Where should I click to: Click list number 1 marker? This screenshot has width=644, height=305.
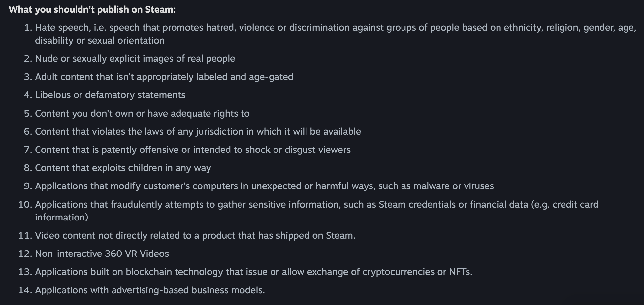(28, 27)
